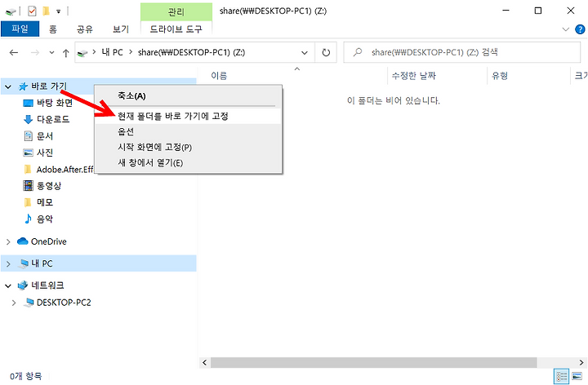588x385 pixels.
Task: Expand the OneDrive tree node
Action: [x=8, y=242]
